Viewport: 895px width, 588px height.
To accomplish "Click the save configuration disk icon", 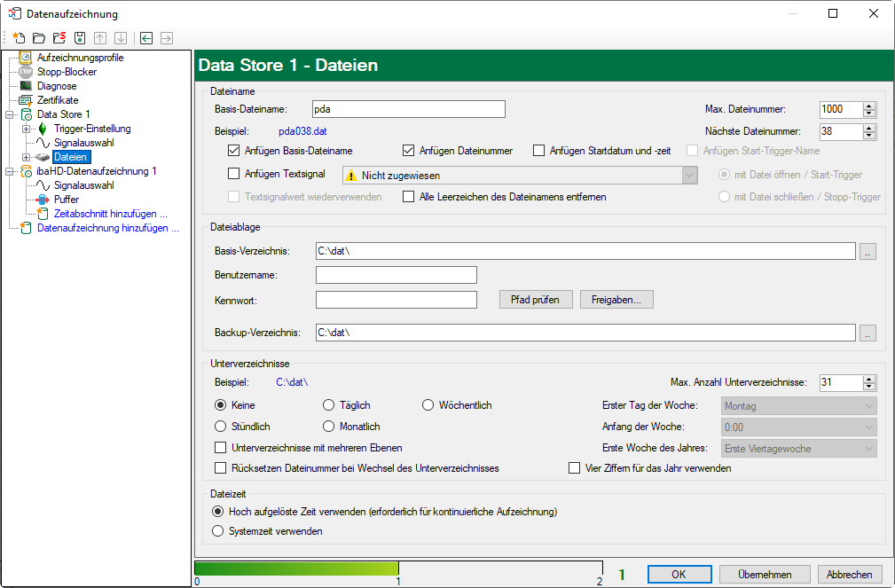I will pyautogui.click(x=79, y=38).
